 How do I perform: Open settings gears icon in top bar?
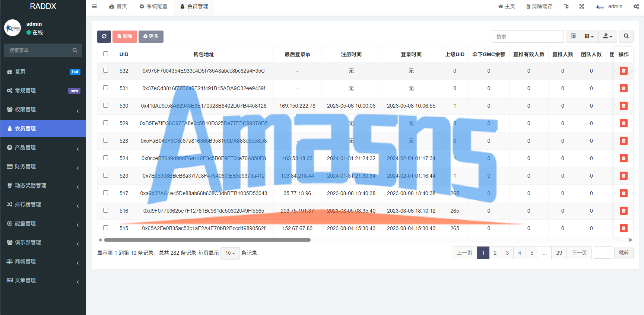point(636,6)
